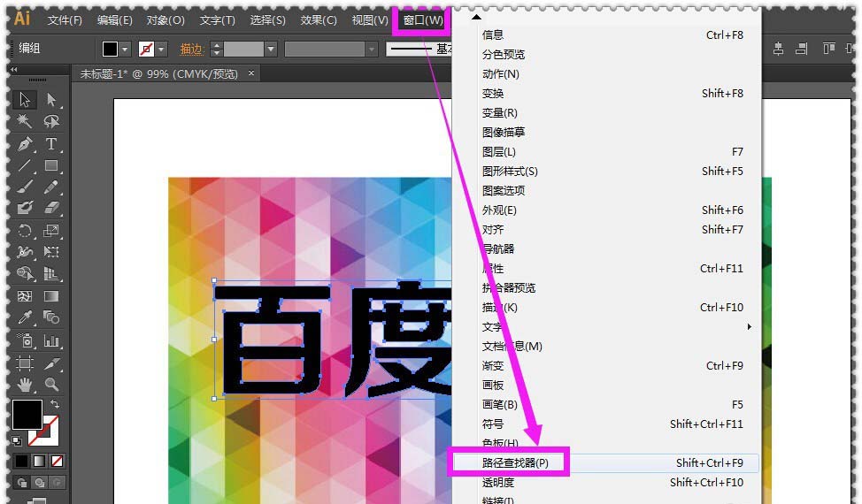The image size is (862, 504).
Task: Pick the Mesh tool
Action: pyautogui.click(x=25, y=296)
